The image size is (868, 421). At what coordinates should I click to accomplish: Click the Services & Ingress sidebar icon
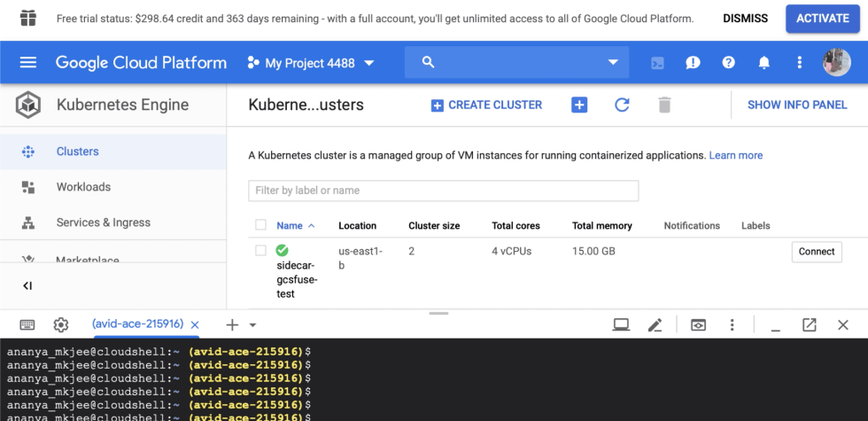point(28,222)
